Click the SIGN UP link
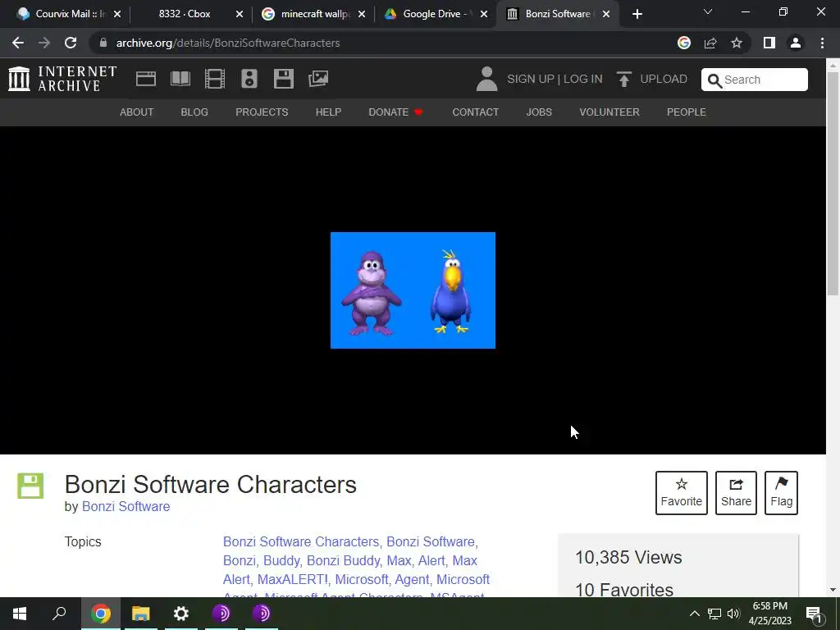Viewport: 840px width, 630px height. [531, 80]
